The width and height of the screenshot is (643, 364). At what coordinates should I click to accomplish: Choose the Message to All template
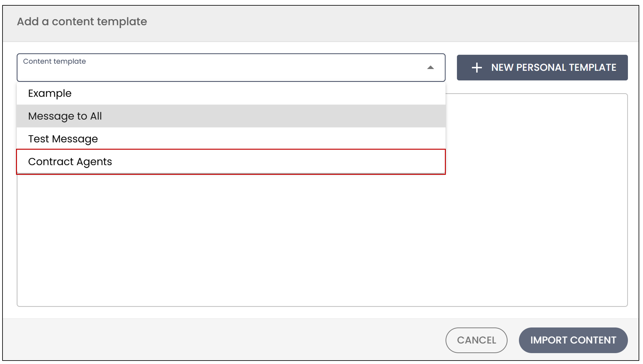pyautogui.click(x=231, y=116)
